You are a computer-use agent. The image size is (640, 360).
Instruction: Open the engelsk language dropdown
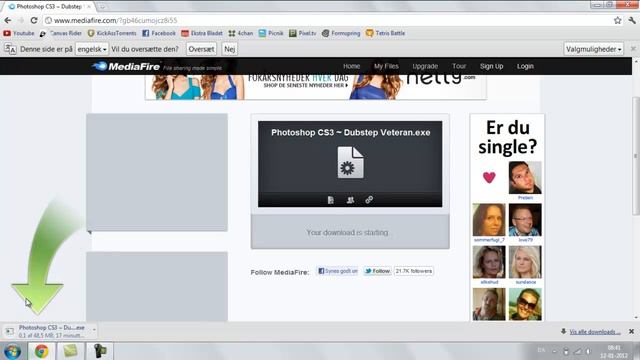tap(92, 49)
